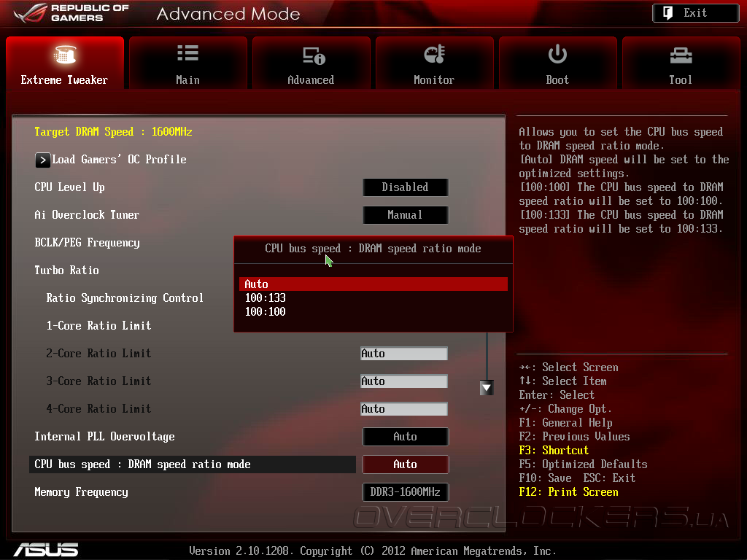Viewport: 747px width, 560px height.
Task: Choose 100:133 in the ratio popup
Action: [x=373, y=298]
